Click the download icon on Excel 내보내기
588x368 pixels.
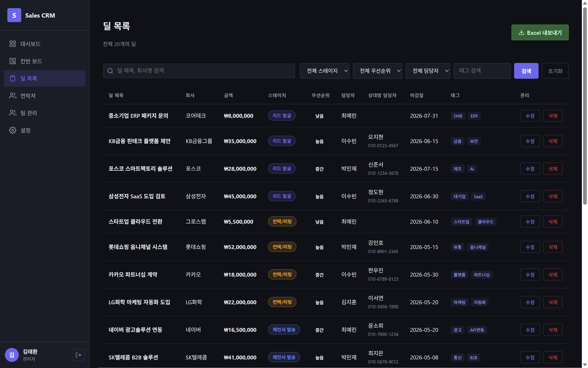pyautogui.click(x=521, y=33)
